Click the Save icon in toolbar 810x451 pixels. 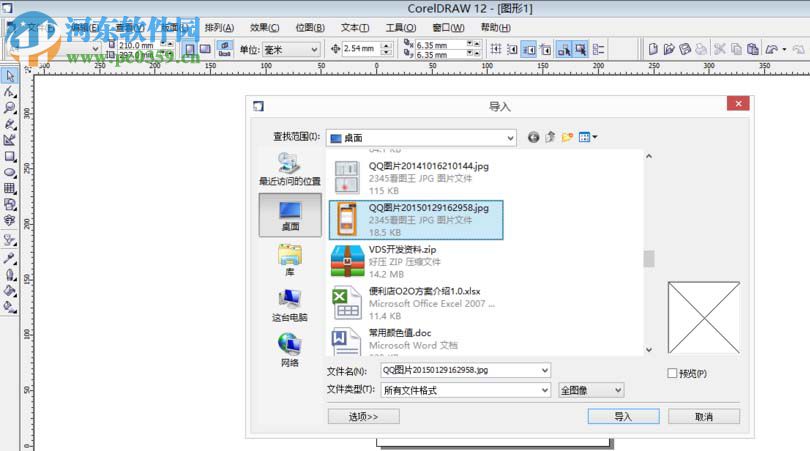pyautogui.click(x=685, y=49)
